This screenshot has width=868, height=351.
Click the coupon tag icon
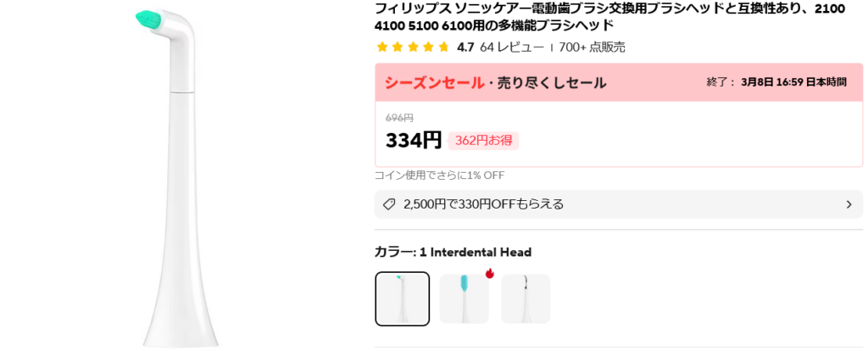(x=389, y=204)
